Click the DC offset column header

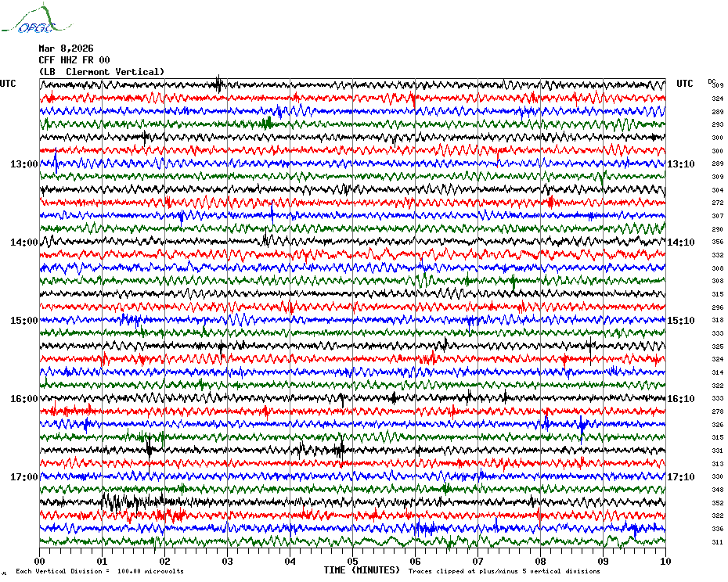click(x=712, y=81)
